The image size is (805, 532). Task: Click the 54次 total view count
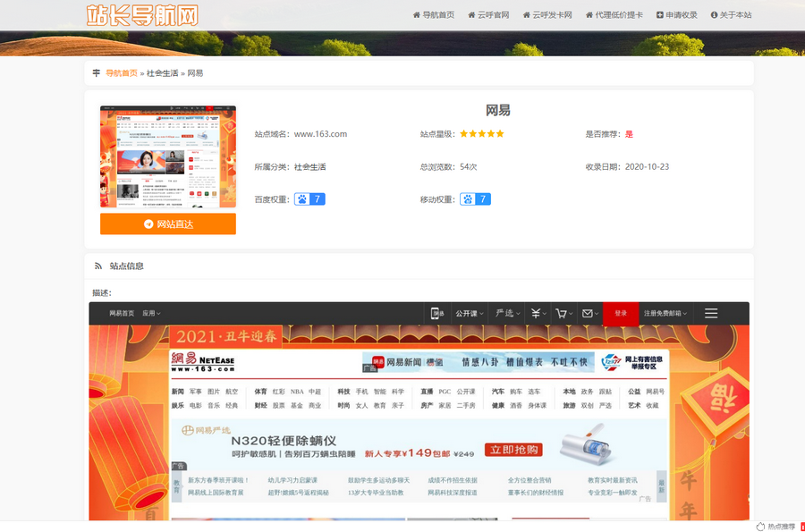[x=468, y=166]
